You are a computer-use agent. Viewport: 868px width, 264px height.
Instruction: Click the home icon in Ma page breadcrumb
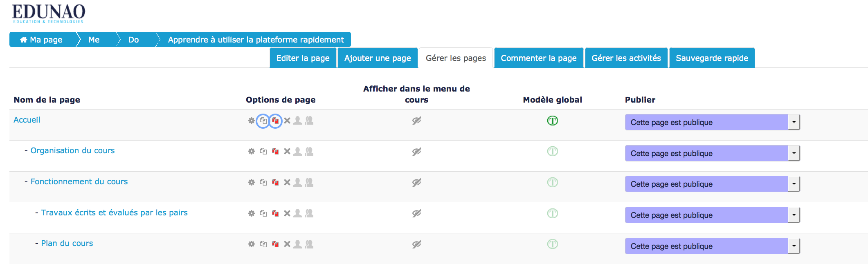click(24, 40)
